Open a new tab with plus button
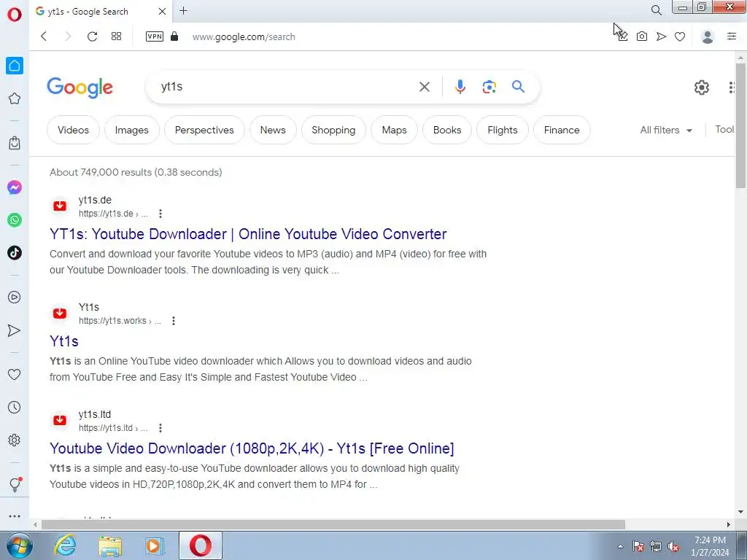This screenshot has height=560, width=747. coord(183,10)
